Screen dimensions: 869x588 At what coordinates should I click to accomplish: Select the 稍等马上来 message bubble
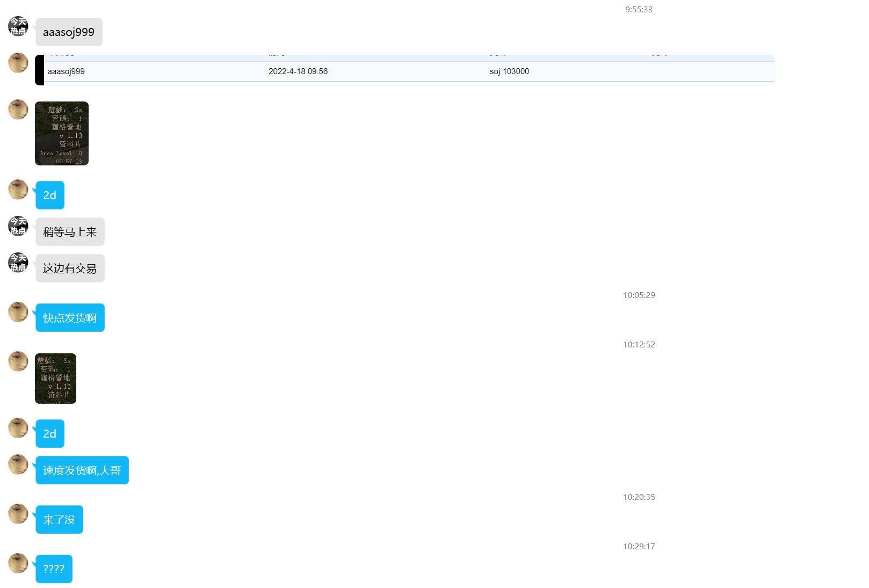[70, 232]
